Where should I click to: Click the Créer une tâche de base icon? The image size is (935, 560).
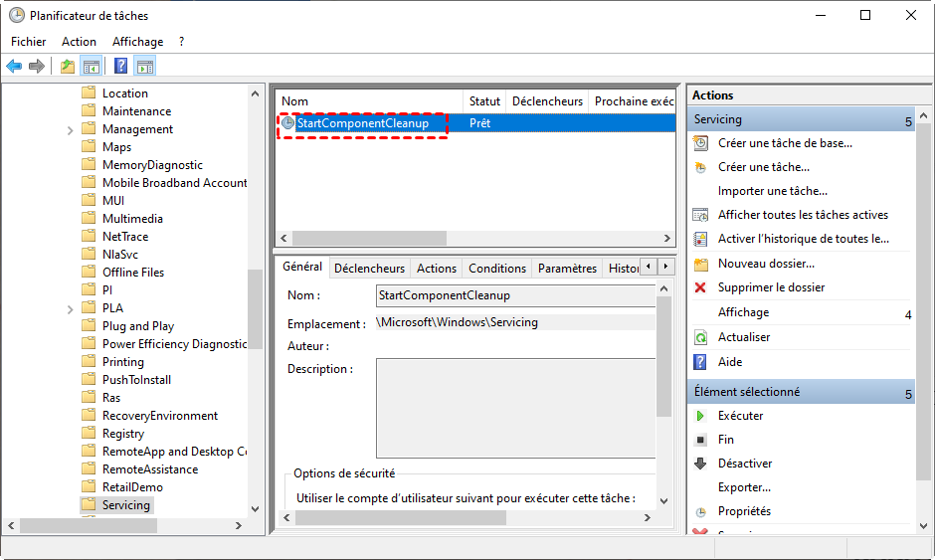(700, 143)
